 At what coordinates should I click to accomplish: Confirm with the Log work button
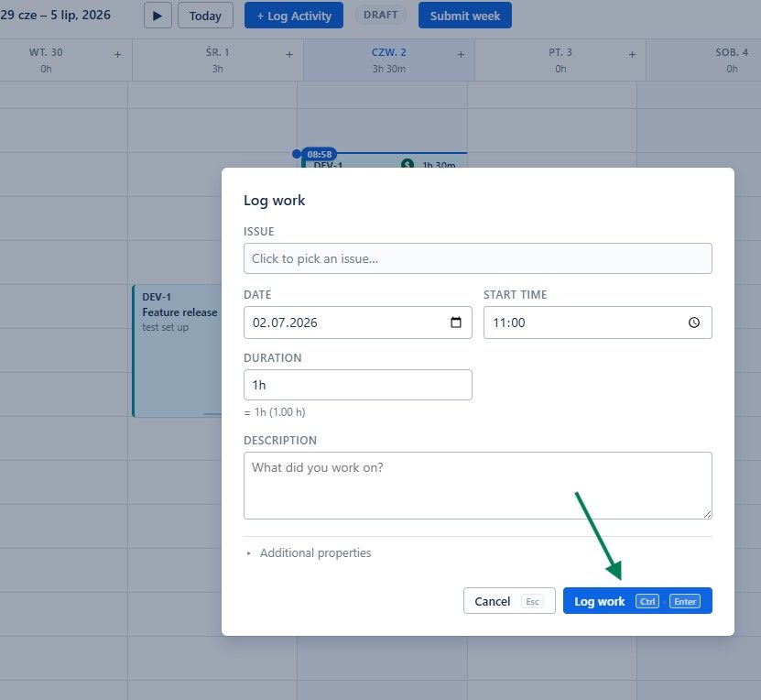pos(637,601)
